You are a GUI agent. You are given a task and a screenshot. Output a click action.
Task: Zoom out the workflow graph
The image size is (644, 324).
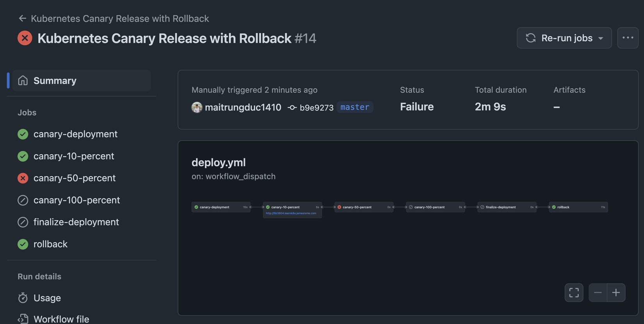click(598, 292)
